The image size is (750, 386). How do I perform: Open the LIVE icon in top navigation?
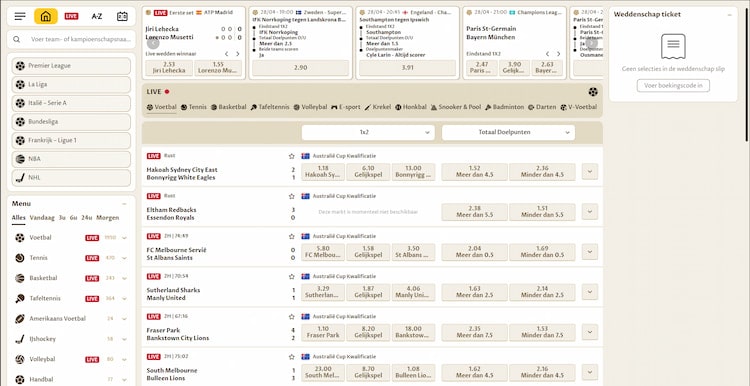[71, 16]
